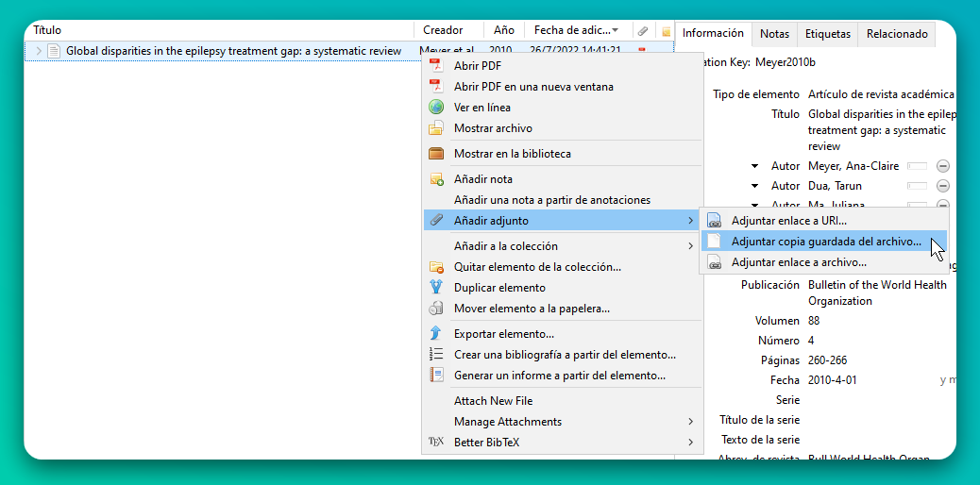Screen dimensions: 980x485
Task: Click the list icon beside Crear una bibliografía
Action: (x=435, y=355)
